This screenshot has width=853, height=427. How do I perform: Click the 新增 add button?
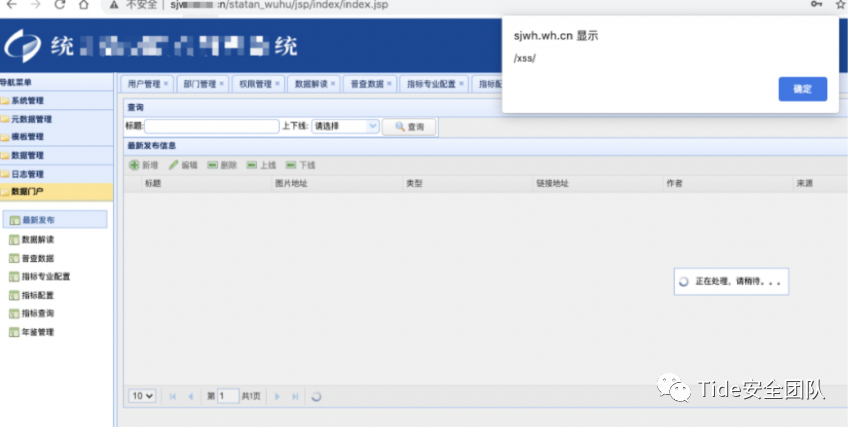pos(144,165)
